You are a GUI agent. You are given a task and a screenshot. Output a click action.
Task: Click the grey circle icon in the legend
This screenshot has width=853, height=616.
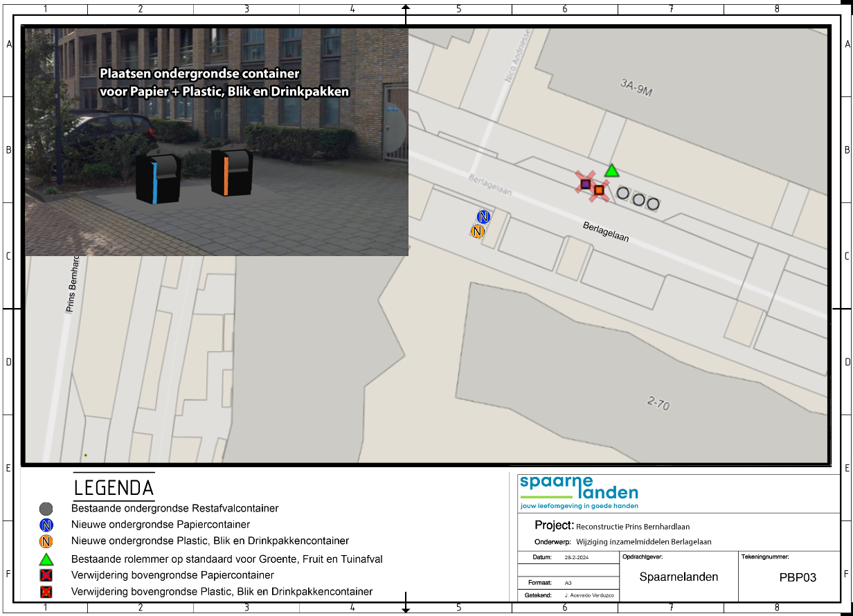[x=46, y=509]
